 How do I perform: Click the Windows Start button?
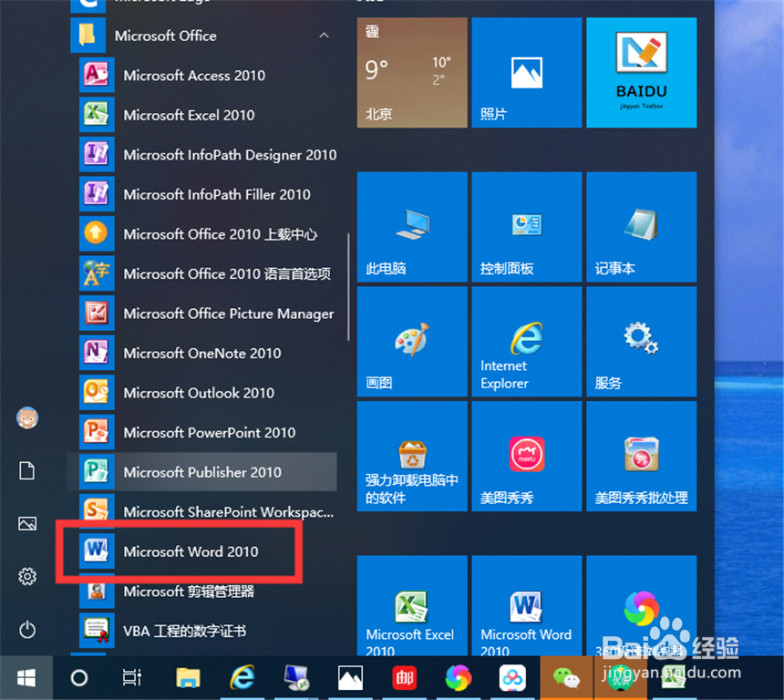pos(26,678)
